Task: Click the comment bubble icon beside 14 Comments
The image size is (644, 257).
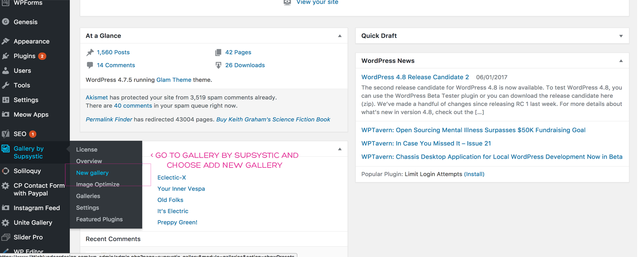Action: pos(90,65)
